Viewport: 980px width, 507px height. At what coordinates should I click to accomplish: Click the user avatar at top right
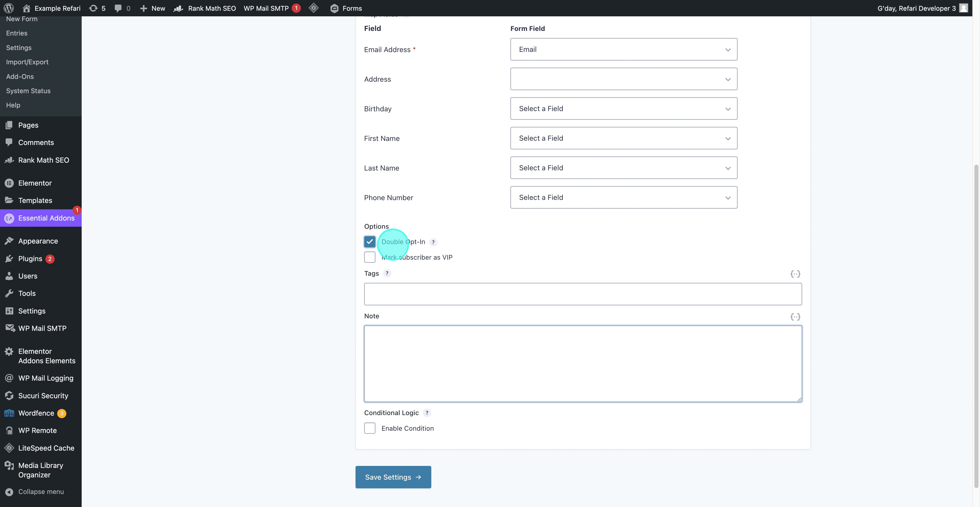pos(964,8)
